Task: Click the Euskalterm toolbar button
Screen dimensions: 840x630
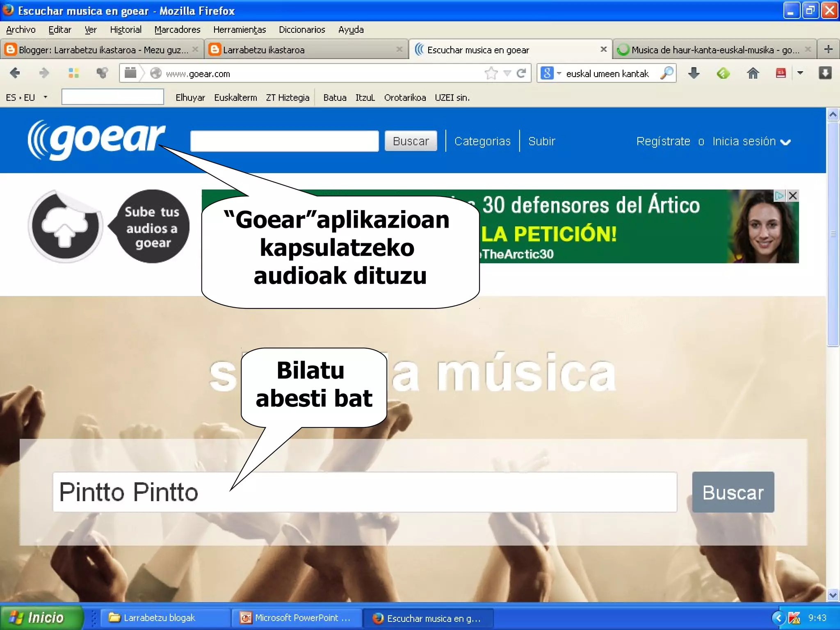Action: click(x=235, y=98)
